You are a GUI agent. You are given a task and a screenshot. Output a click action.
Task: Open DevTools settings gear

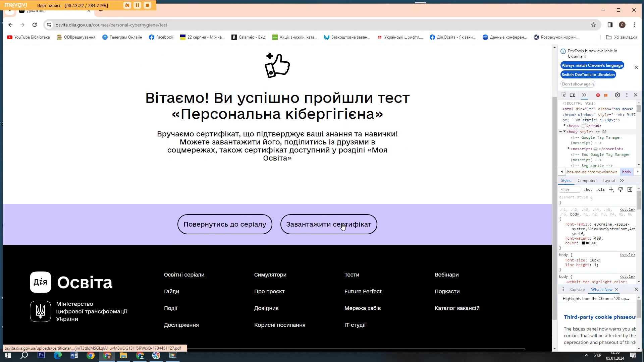pyautogui.click(x=618, y=95)
